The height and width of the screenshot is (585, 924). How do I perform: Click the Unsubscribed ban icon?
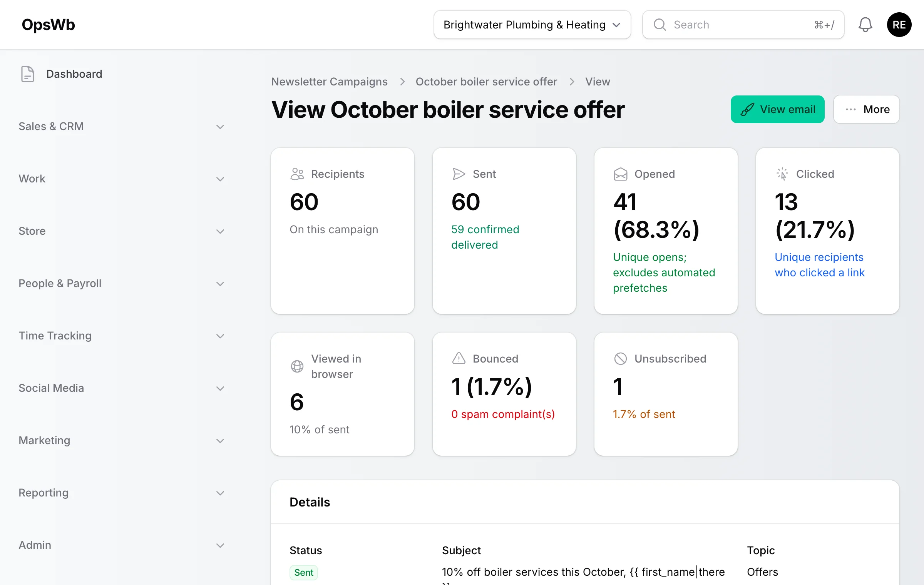click(620, 359)
